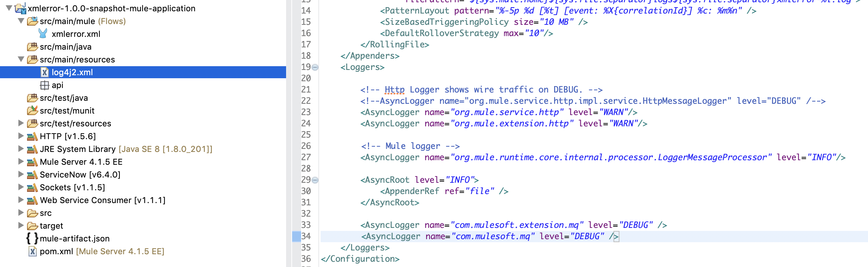Click the pom.xml file icon
This screenshot has height=267, width=868.
(33, 251)
